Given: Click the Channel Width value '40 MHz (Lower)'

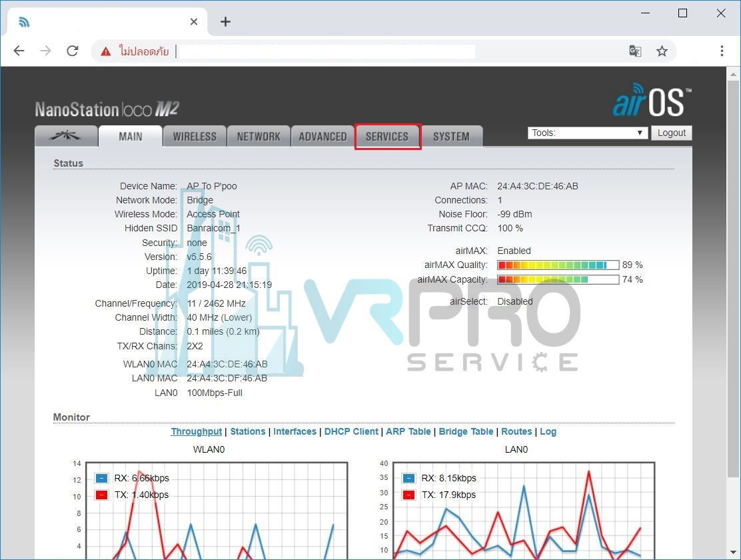Looking at the screenshot, I should 219,317.
